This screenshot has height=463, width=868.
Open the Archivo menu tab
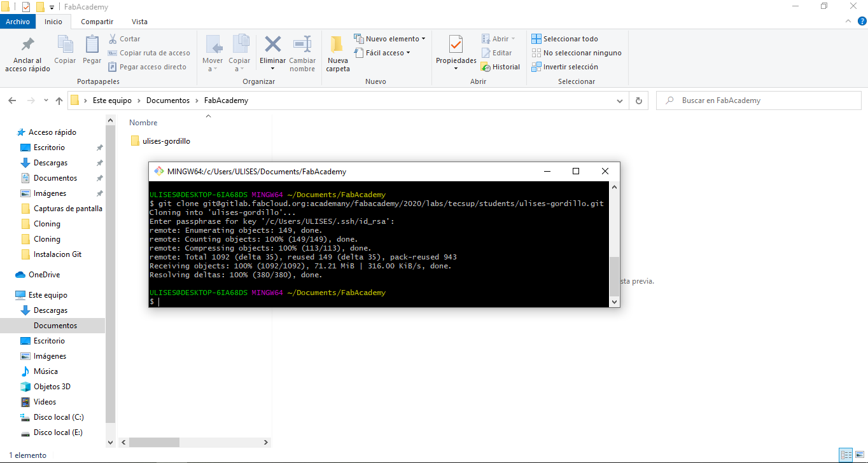pos(18,22)
